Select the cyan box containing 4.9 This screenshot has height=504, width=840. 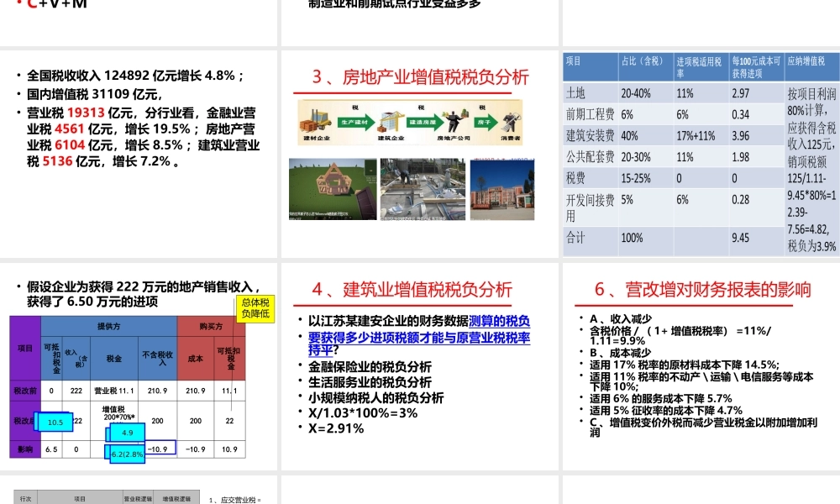coord(128,433)
